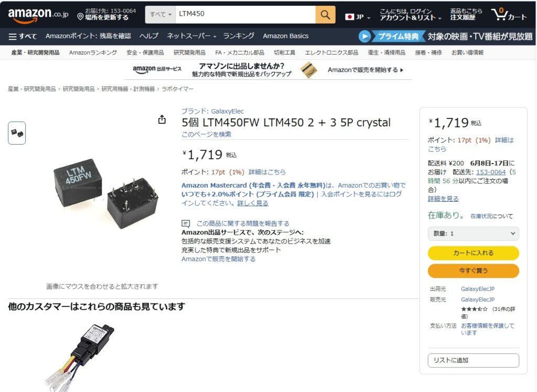Select the エレクトロニクス部品 category tab

pos(331,52)
